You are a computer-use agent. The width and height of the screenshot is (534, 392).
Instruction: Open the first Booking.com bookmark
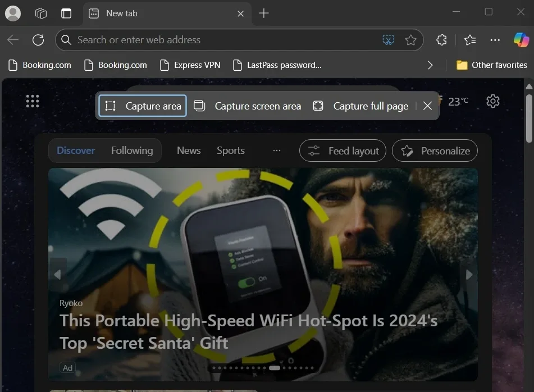40,65
